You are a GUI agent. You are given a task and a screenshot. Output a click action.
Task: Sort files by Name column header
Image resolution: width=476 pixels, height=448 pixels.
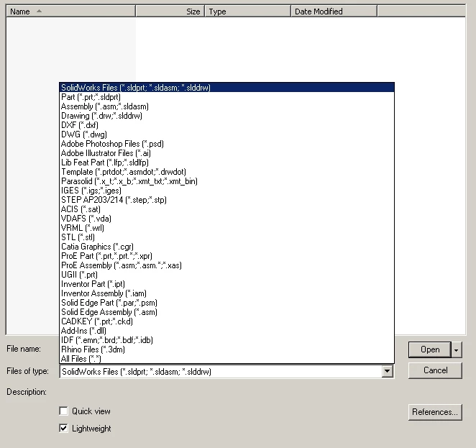click(x=70, y=12)
